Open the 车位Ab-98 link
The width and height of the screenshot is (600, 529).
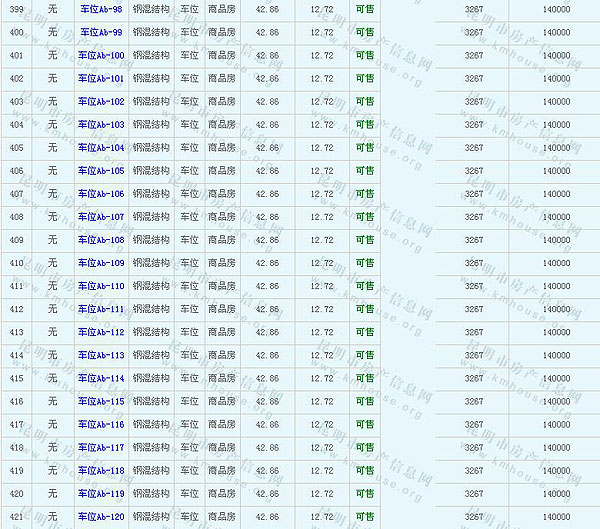click(x=101, y=9)
